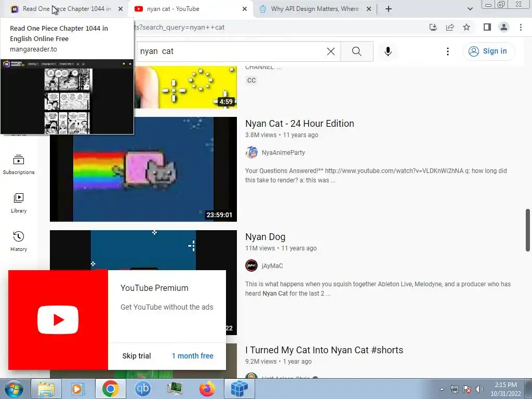Click Skip trial in the Premium popup
The image size is (532, 399).
click(x=137, y=356)
